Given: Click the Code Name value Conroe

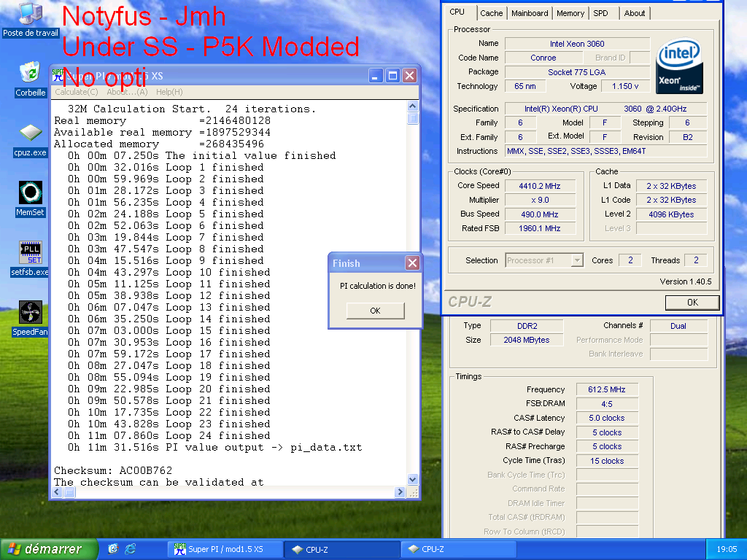Looking at the screenshot, I should click(543, 58).
